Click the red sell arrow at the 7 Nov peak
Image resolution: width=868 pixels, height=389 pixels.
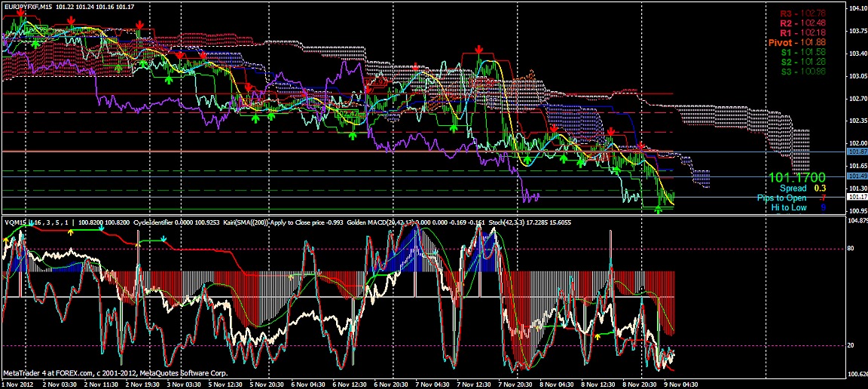(478, 50)
